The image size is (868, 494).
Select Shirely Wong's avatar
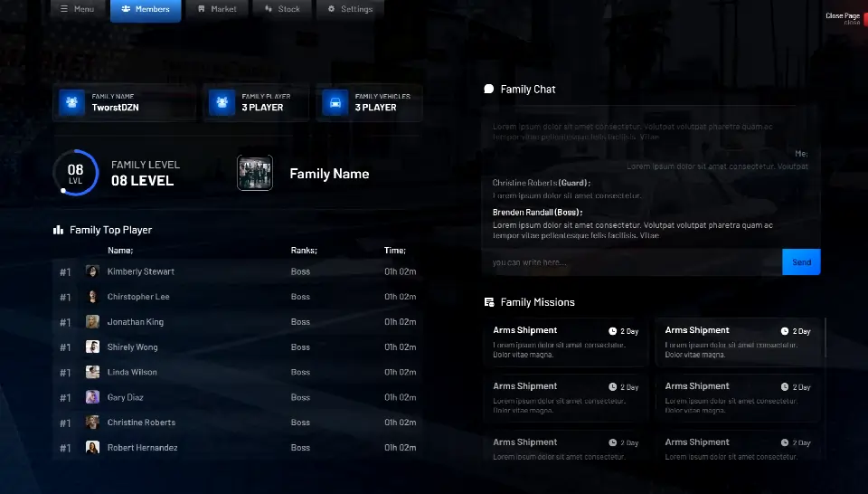(92, 347)
